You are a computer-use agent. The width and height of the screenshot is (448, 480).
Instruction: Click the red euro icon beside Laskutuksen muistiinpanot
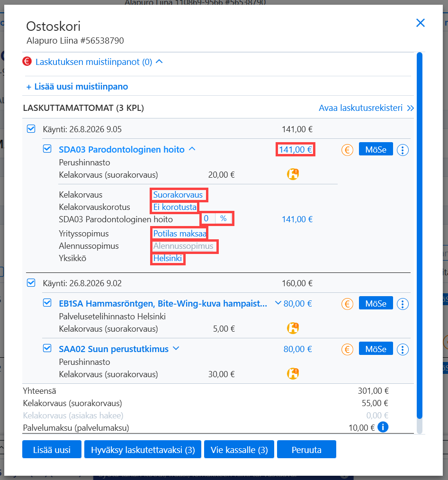point(27,62)
